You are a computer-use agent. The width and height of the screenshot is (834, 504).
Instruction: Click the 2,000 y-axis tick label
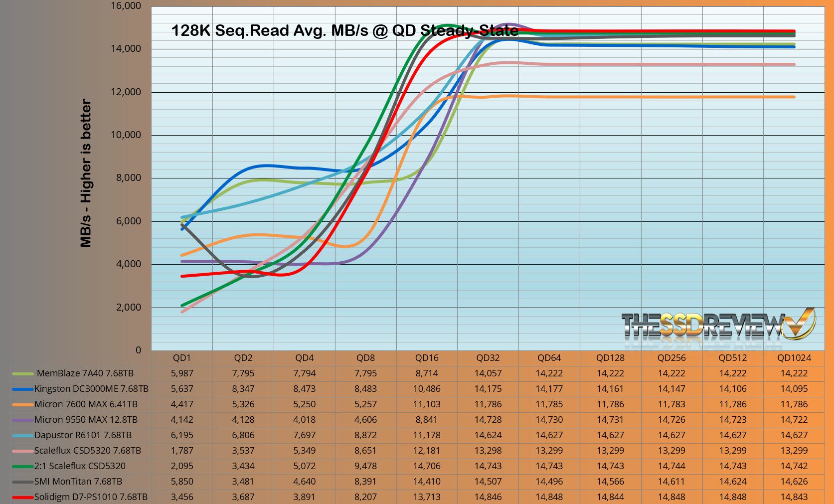(x=129, y=308)
